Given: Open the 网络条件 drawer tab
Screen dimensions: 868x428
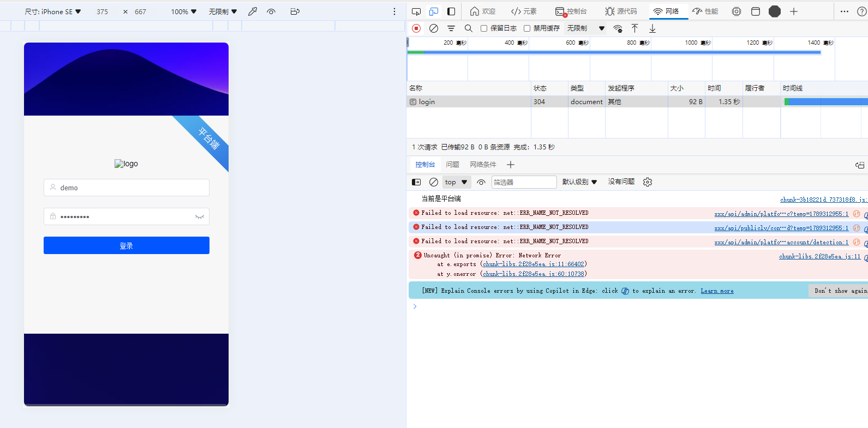Looking at the screenshot, I should click(483, 165).
